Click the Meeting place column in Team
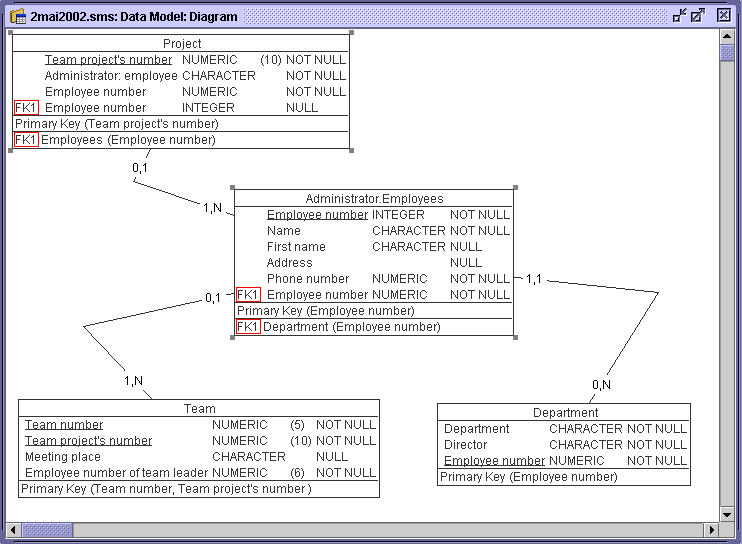742x544 pixels. point(63,457)
